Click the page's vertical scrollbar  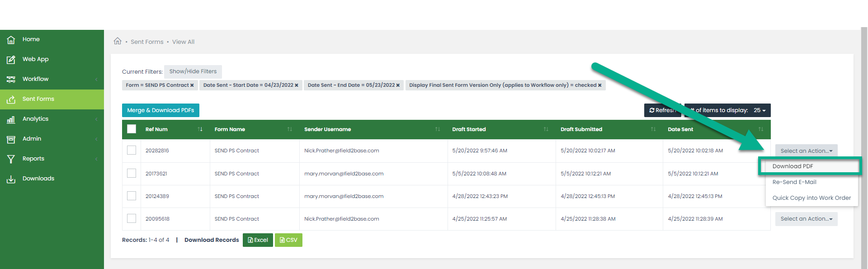864,149
